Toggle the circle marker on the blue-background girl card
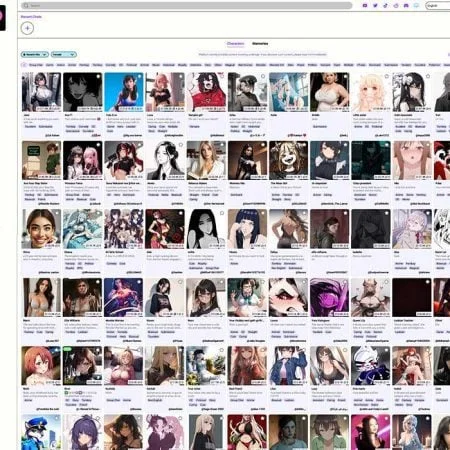This screenshot has width=450, height=450. click(139, 76)
